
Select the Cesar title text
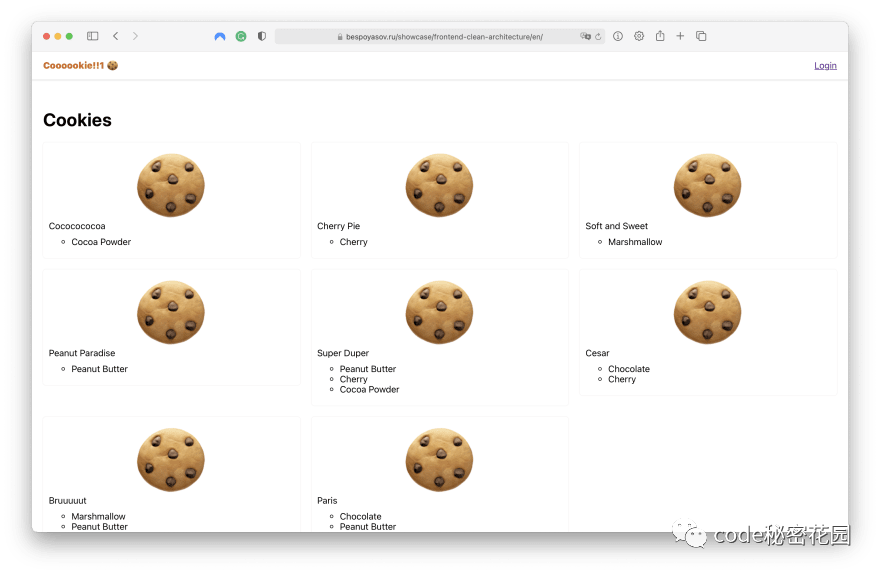click(597, 353)
